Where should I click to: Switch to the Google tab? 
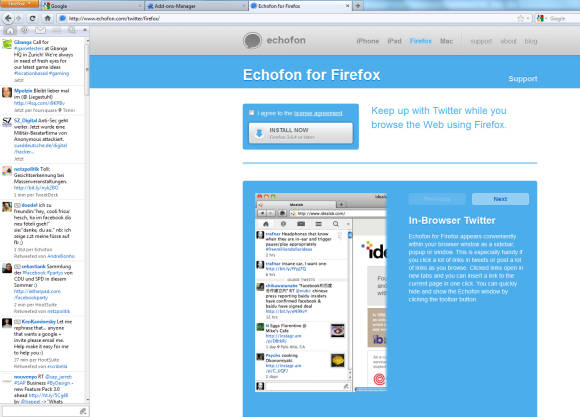(92, 6)
